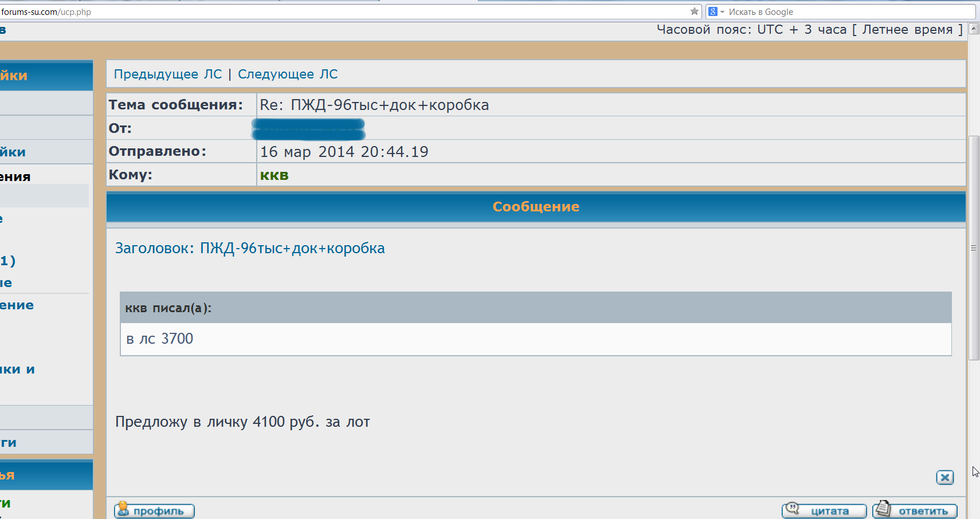Click the 'цитата' quote button
The image size is (980, 519).
[x=824, y=510]
